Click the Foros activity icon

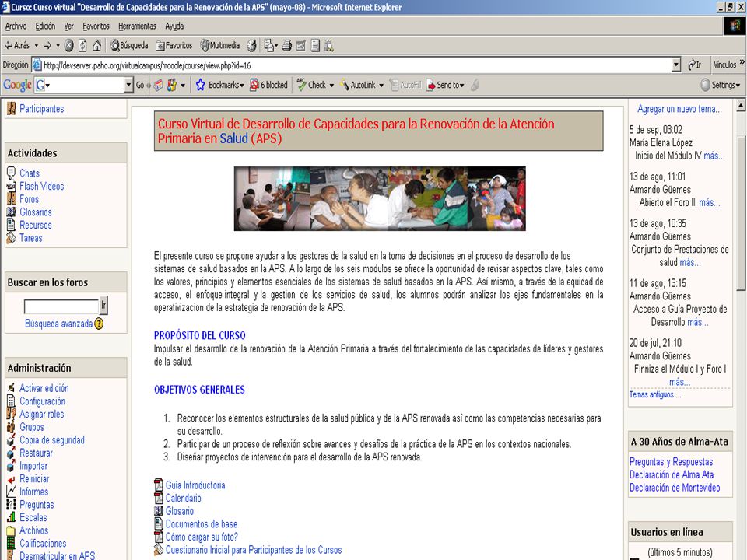(11, 199)
